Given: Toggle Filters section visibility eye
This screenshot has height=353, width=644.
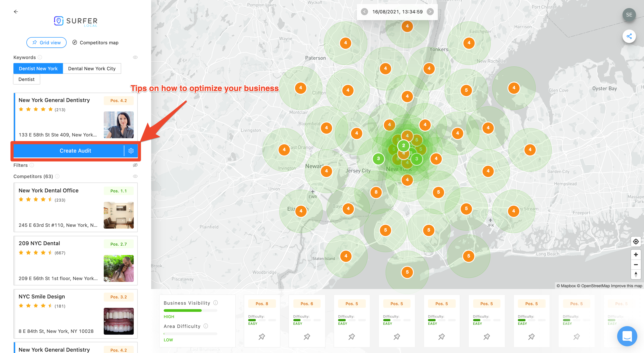Looking at the screenshot, I should click(135, 165).
